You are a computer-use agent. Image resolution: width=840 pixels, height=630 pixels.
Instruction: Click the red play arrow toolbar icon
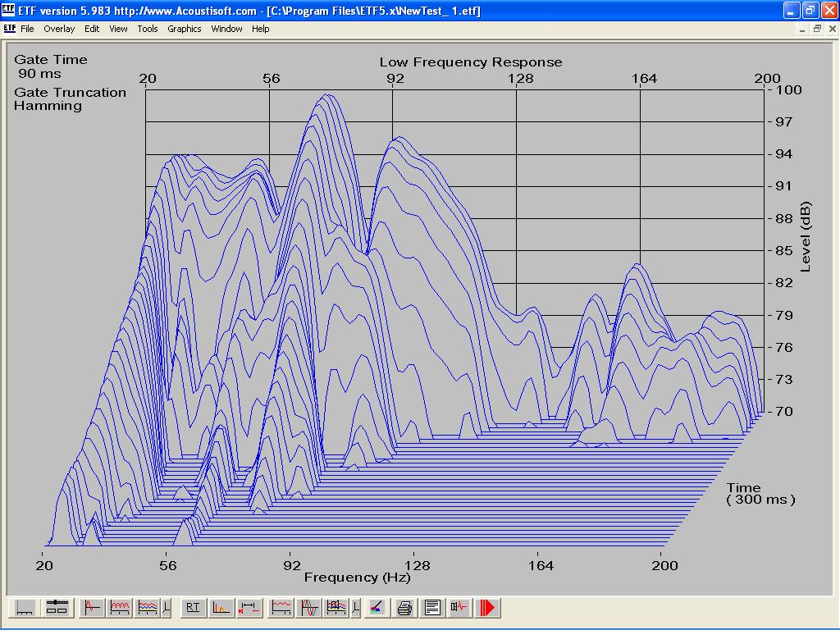488,608
